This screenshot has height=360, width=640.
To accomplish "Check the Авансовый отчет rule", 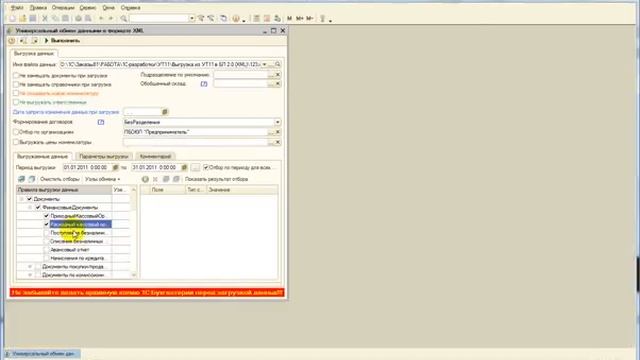I will (46, 250).
